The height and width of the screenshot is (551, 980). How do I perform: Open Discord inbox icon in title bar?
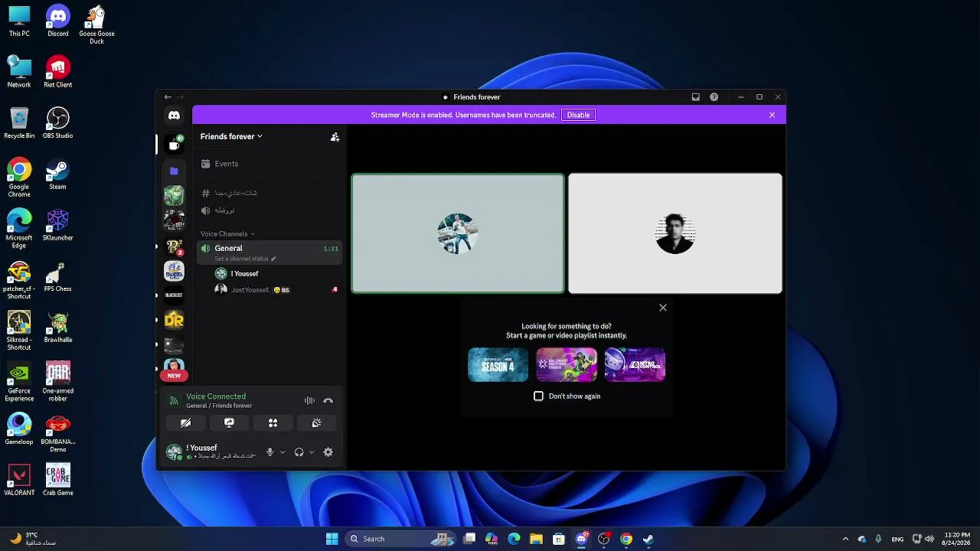[695, 97]
